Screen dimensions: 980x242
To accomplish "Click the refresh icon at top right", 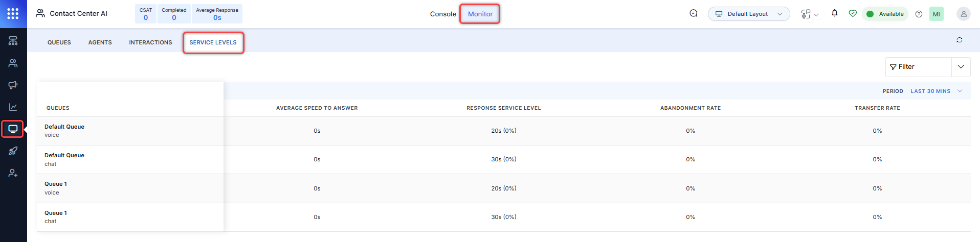I will 959,40.
